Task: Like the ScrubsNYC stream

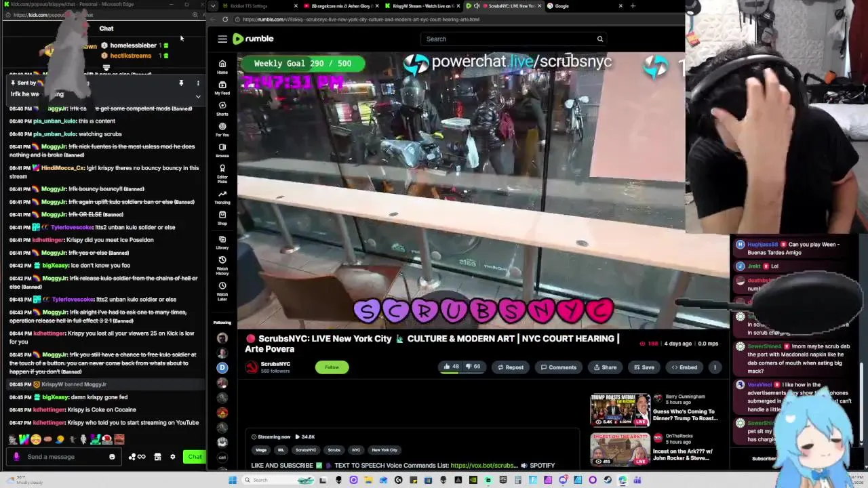Action: [x=451, y=367]
